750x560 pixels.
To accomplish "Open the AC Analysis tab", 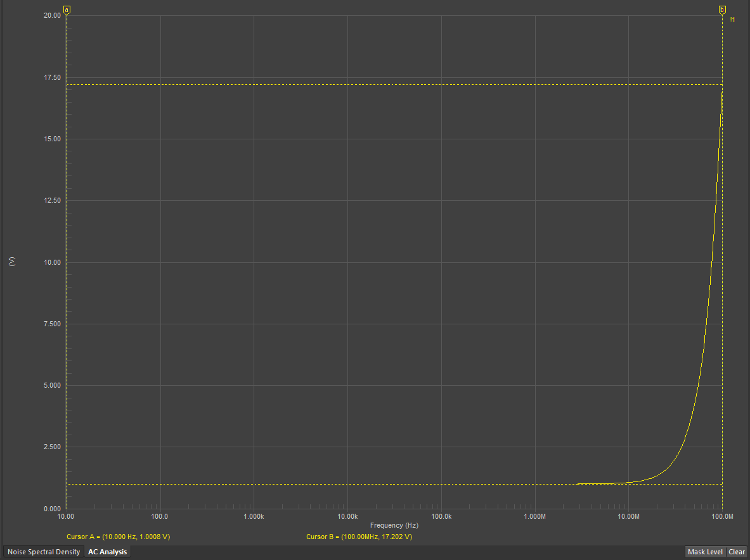I will pyautogui.click(x=108, y=552).
